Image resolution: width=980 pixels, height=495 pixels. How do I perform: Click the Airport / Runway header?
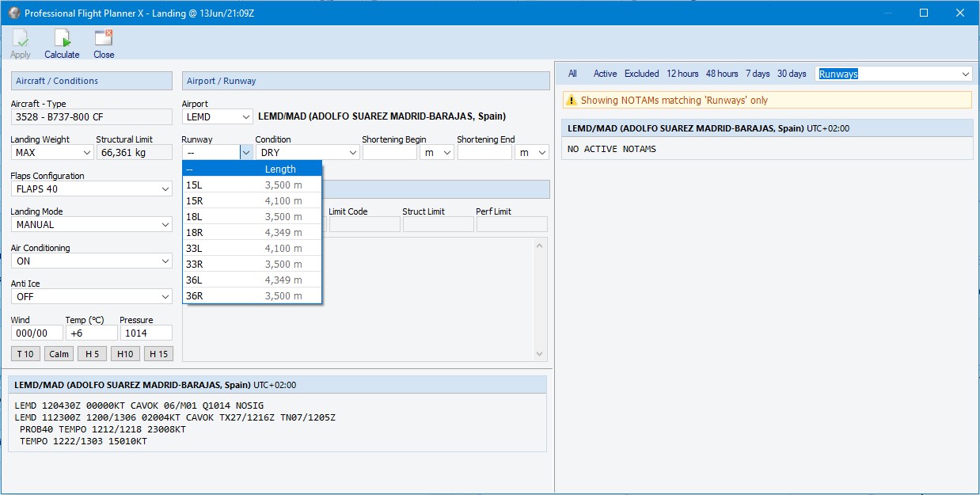click(366, 81)
